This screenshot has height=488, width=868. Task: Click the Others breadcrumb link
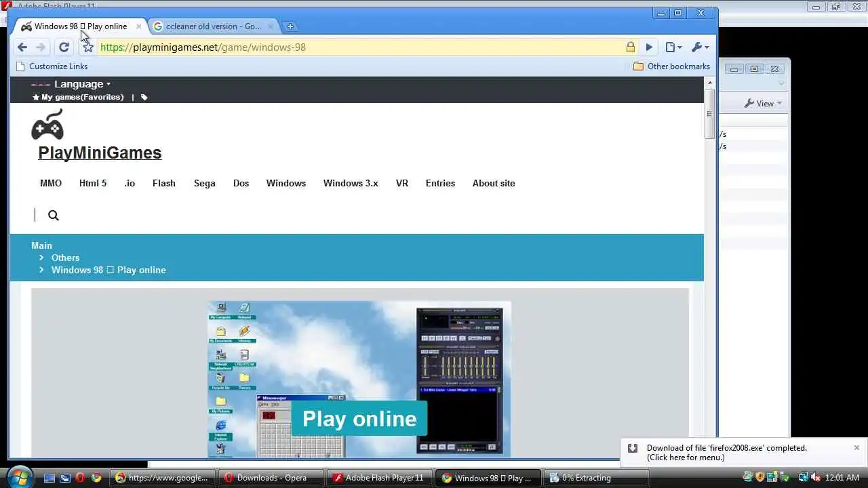pyautogui.click(x=65, y=258)
